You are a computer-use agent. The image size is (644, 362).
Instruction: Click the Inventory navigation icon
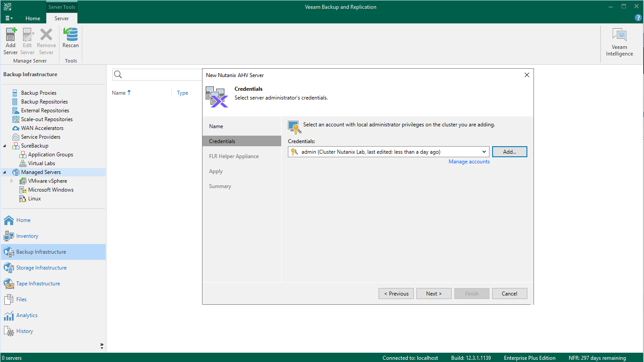(9, 236)
